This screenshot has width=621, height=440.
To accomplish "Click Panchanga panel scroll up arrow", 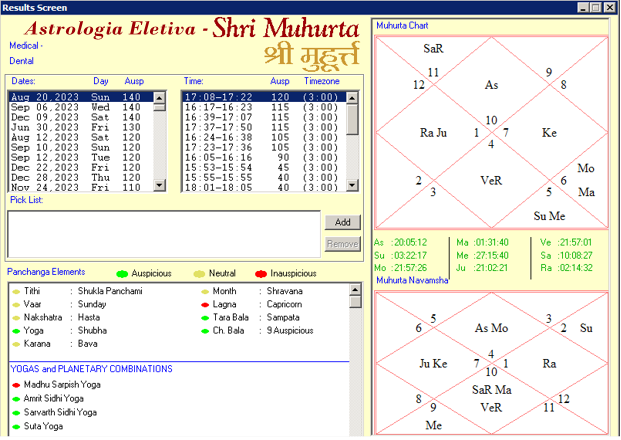I will (x=355, y=290).
